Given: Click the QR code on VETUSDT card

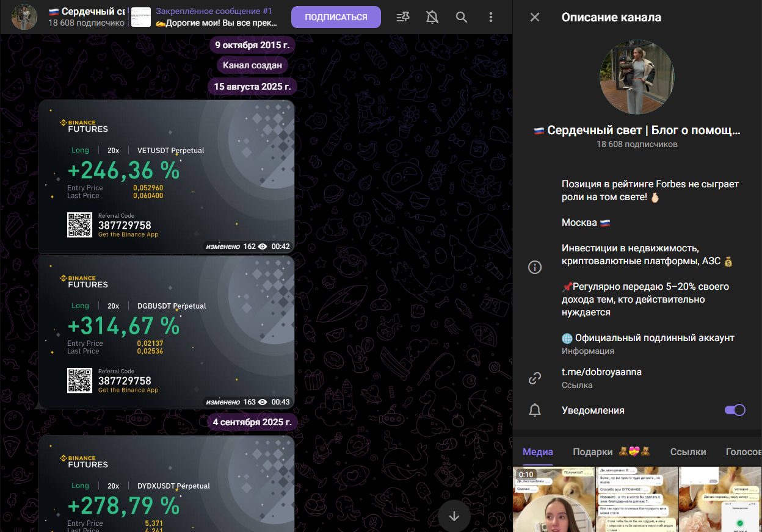Looking at the screenshot, I should pos(79,225).
